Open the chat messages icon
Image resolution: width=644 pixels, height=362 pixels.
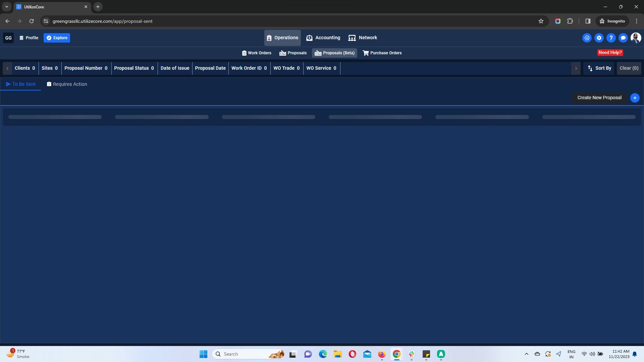click(623, 38)
